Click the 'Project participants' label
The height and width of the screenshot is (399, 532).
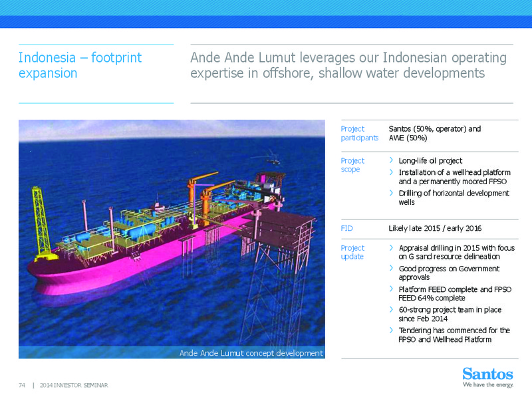[360, 134]
